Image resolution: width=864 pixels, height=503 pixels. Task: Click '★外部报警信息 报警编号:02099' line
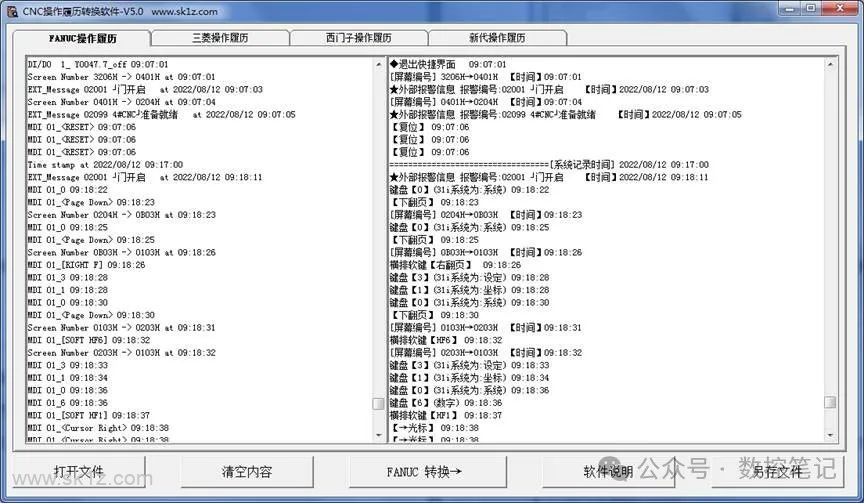point(565,115)
